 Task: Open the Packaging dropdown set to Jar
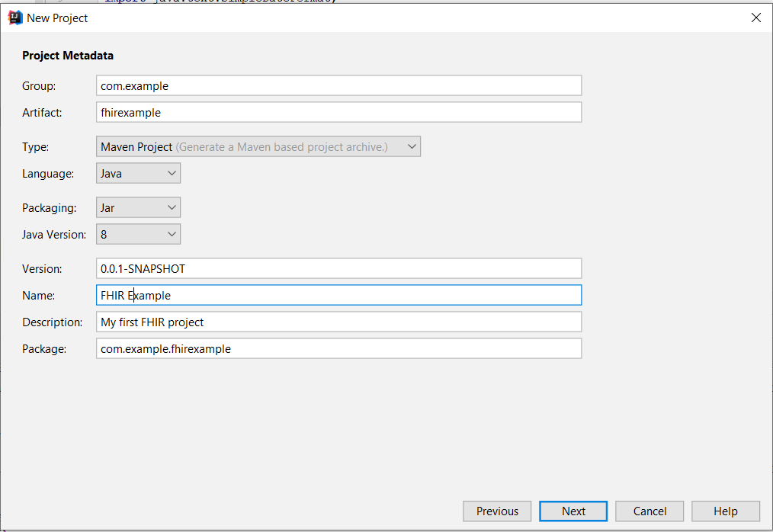point(139,208)
